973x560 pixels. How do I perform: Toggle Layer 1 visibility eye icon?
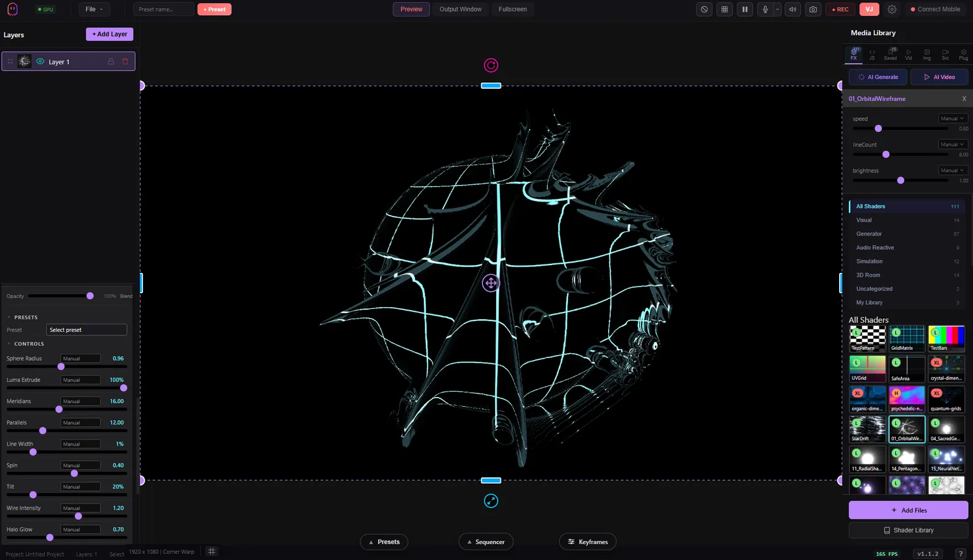[40, 61]
